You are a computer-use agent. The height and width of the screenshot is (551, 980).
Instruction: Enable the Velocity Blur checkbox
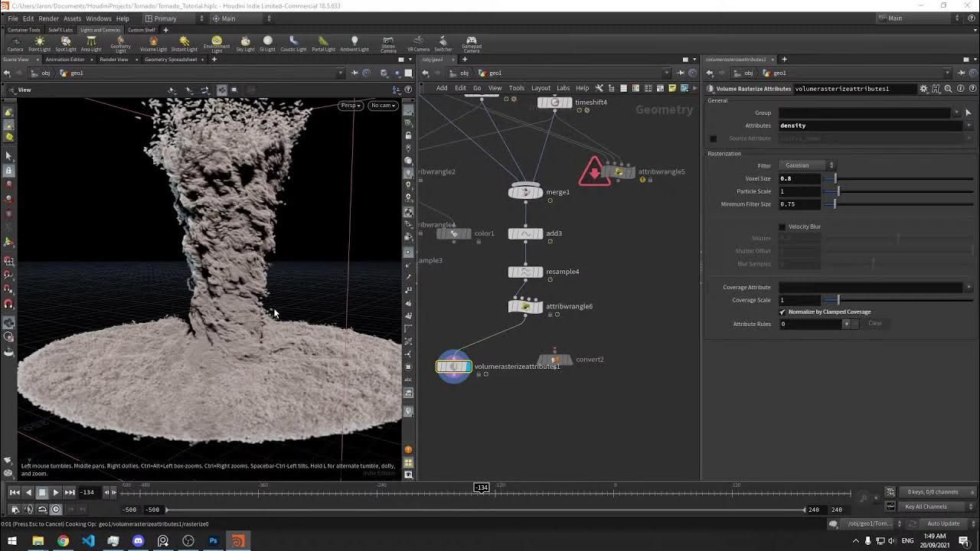point(782,227)
